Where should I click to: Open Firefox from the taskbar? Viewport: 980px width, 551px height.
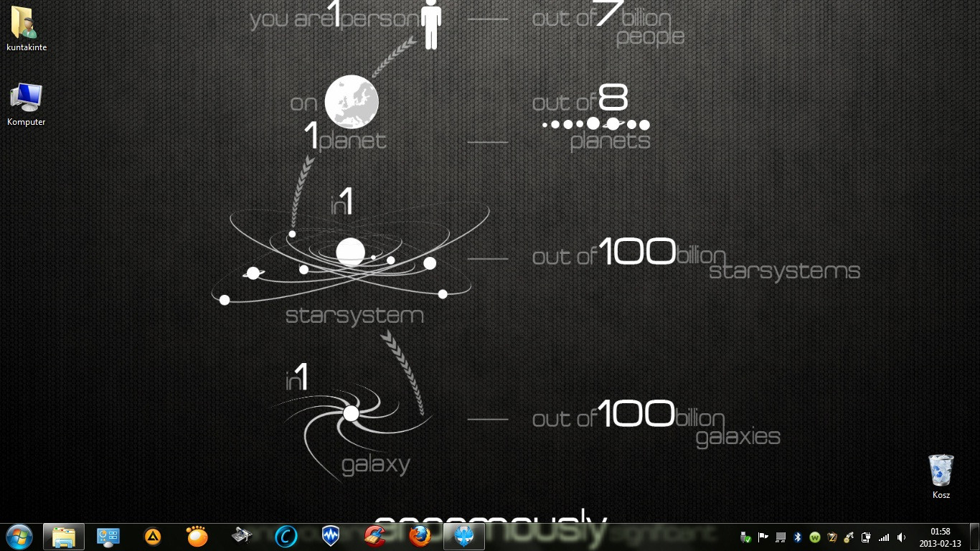(x=420, y=536)
